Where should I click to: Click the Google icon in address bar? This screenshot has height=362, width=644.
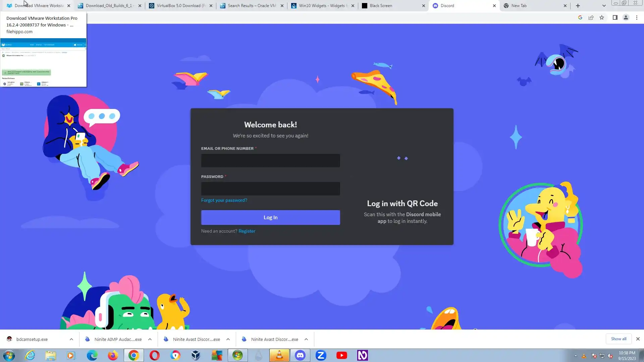(580, 18)
